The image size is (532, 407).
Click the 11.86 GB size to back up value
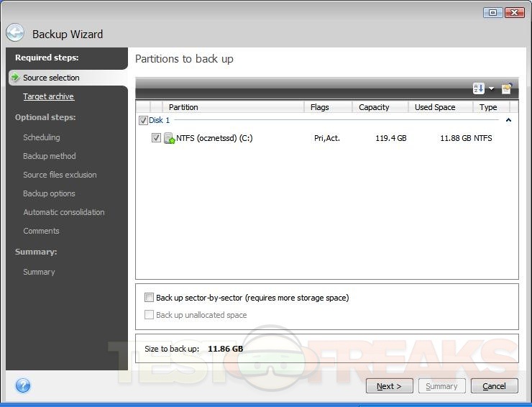(x=225, y=349)
